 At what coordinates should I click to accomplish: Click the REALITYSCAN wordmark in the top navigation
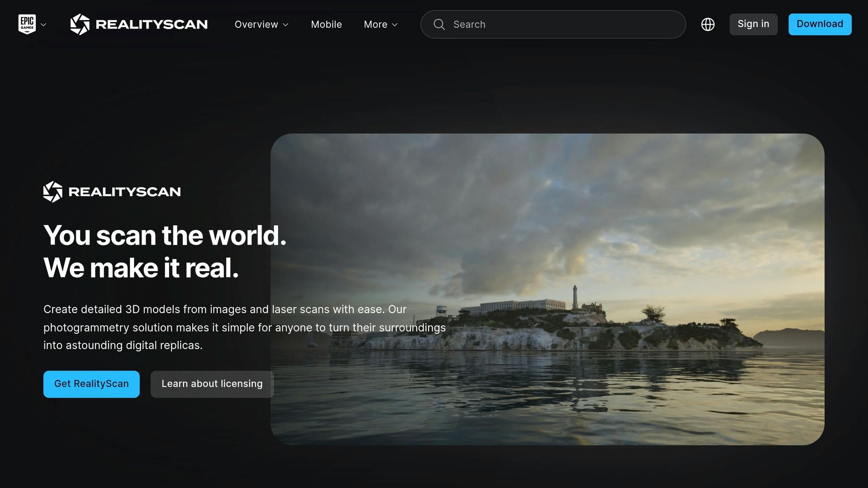[151, 24]
